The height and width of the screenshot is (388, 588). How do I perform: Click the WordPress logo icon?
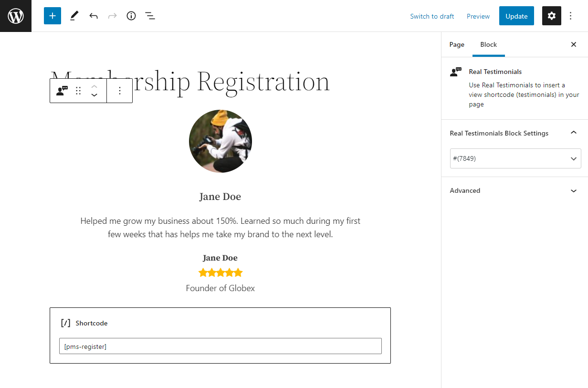[x=16, y=16]
